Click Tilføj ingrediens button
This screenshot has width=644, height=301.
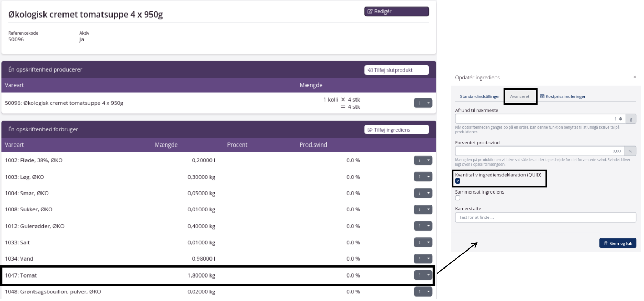tap(396, 130)
